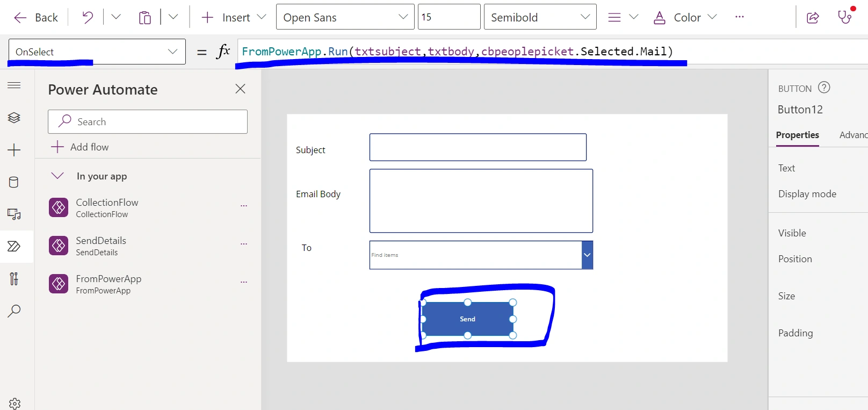The height and width of the screenshot is (410, 868).
Task: Click the plus Insert icon in sidebar
Action: (14, 150)
